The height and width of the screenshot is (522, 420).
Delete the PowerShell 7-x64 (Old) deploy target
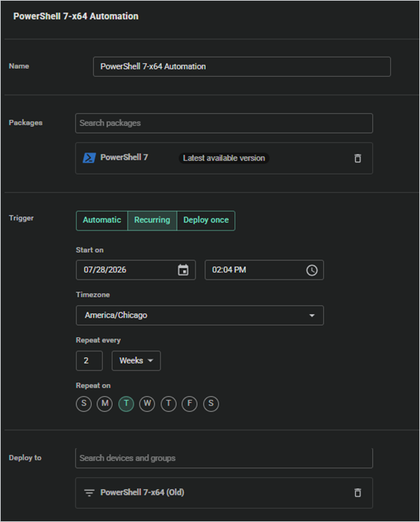(357, 492)
